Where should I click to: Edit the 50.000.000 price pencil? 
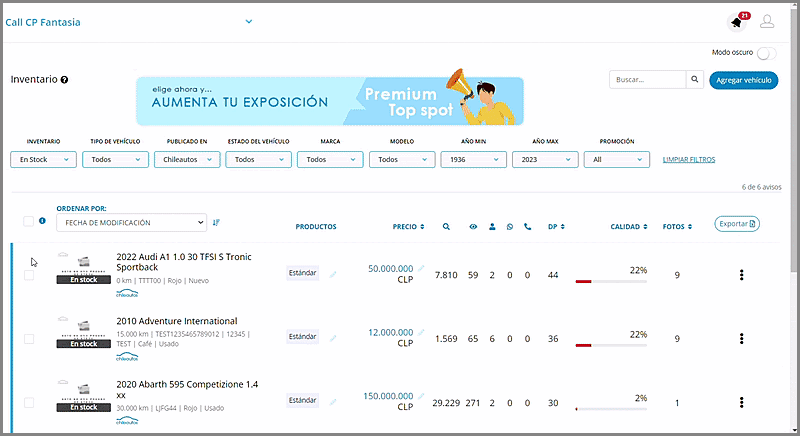pyautogui.click(x=421, y=268)
